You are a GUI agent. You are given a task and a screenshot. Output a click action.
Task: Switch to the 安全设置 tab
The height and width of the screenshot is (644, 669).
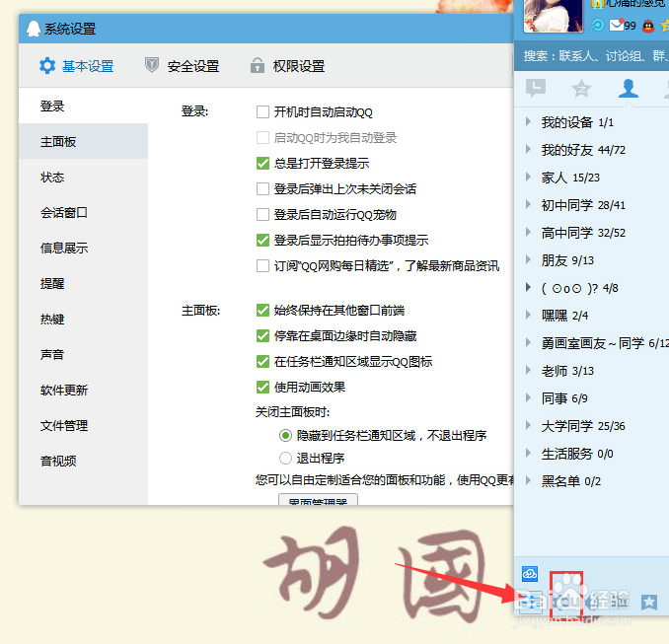coord(182,66)
